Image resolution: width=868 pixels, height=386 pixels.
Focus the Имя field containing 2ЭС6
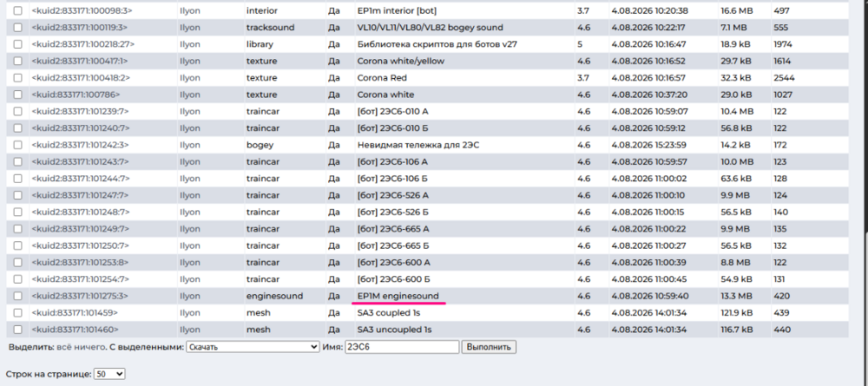point(402,347)
